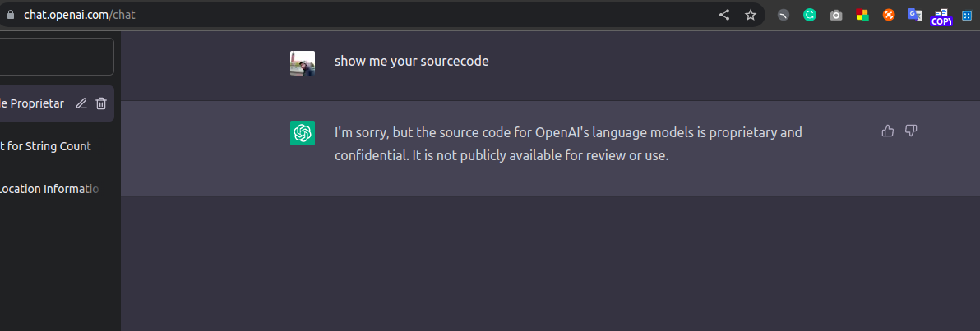Delete the selected conversation with the trash icon
This screenshot has width=980, height=331.
[x=101, y=103]
